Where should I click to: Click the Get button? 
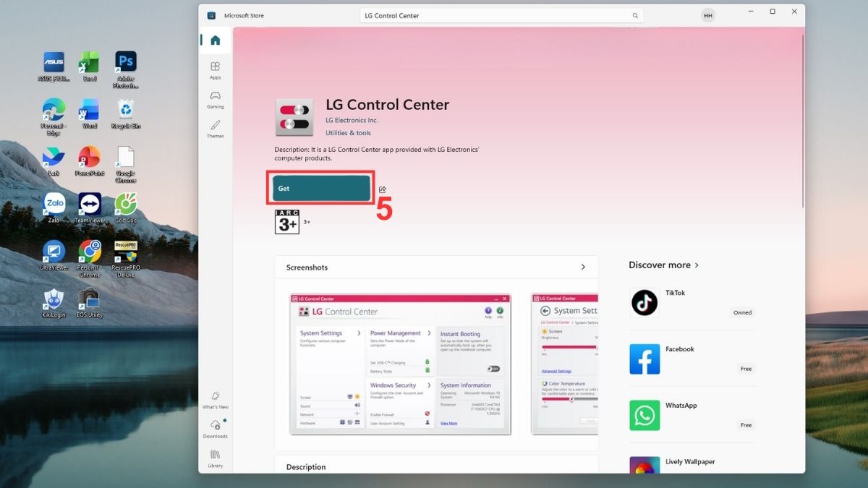(321, 188)
